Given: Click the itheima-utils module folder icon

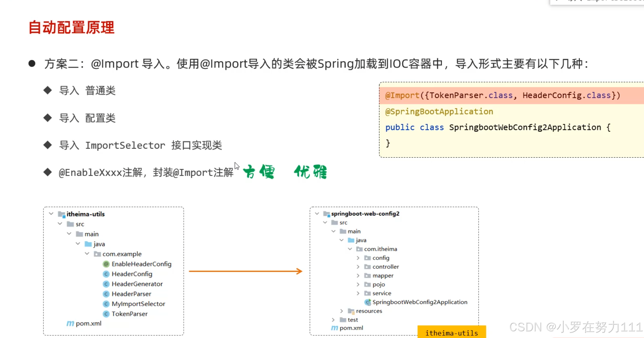Looking at the screenshot, I should pyautogui.click(x=62, y=214).
